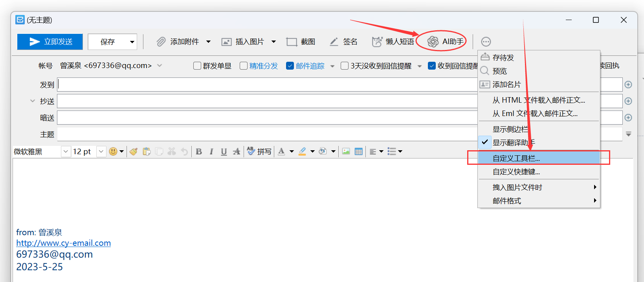Open the 微软雅黑 font name dropdown
Image resolution: width=644 pixels, height=282 pixels.
pos(66,151)
